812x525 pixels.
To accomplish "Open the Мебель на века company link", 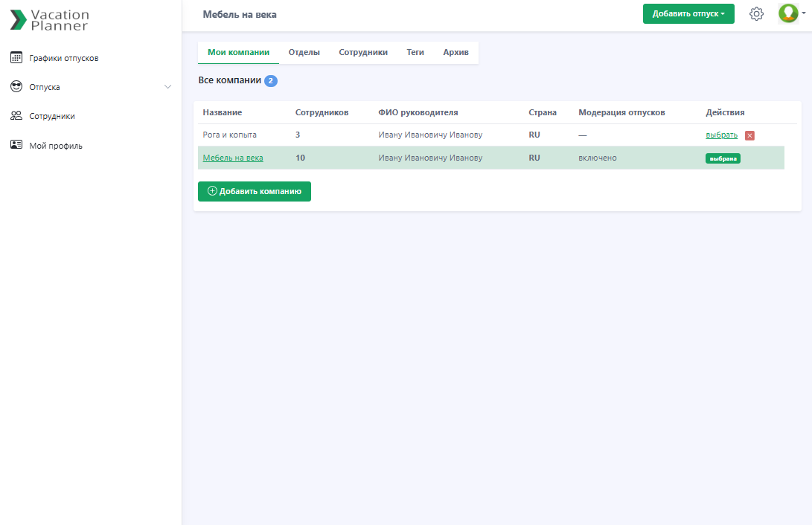I will 233,158.
